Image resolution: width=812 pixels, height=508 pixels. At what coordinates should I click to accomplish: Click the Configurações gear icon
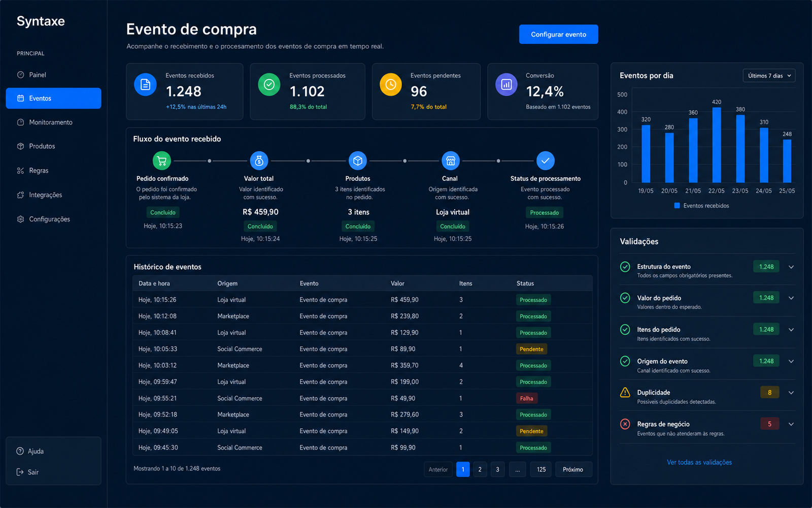pos(20,219)
